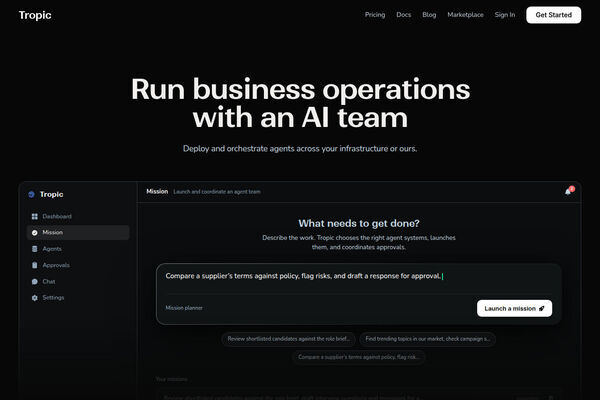Screen dimensions: 600x400
Task: Click the Chat bubble icon
Action: (34, 281)
